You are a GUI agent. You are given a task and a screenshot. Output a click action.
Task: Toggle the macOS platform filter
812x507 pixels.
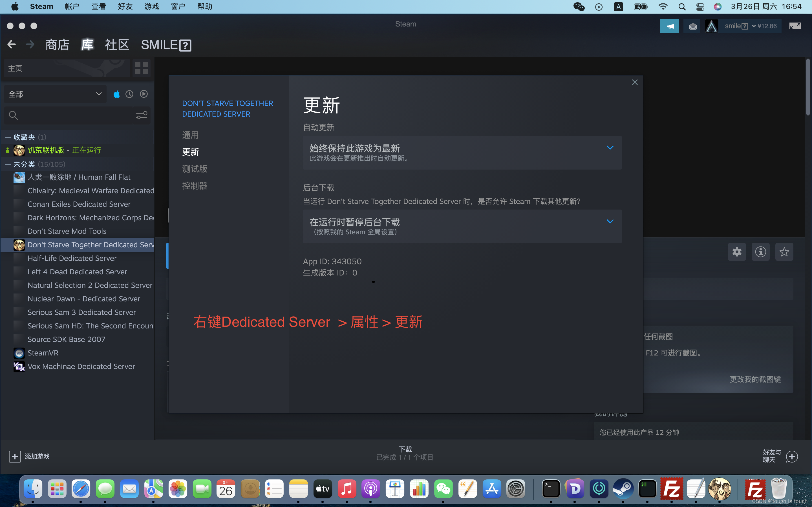point(116,94)
